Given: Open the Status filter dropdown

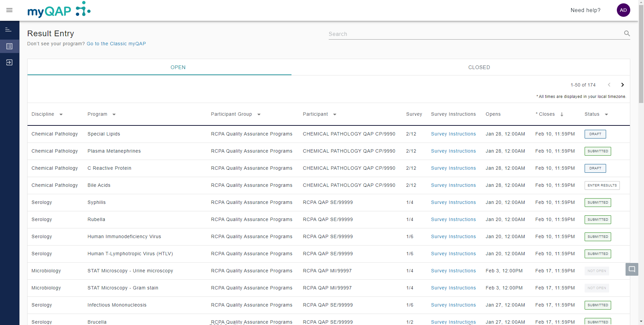Looking at the screenshot, I should pyautogui.click(x=606, y=114).
